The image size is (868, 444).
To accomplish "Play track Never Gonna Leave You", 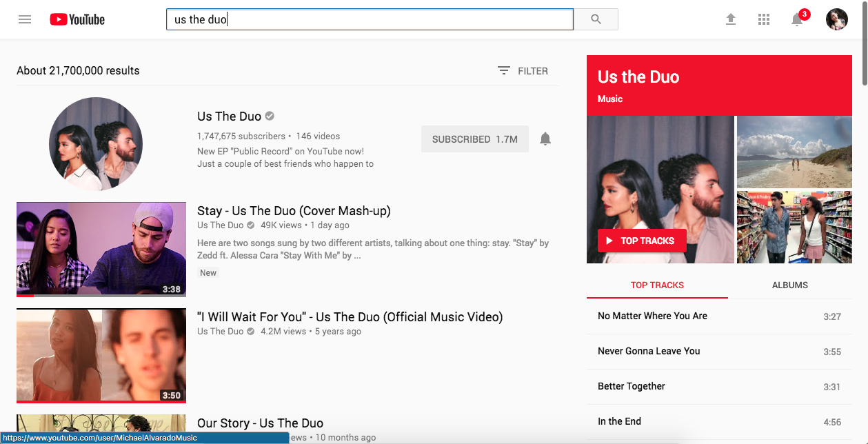I will [x=719, y=352].
